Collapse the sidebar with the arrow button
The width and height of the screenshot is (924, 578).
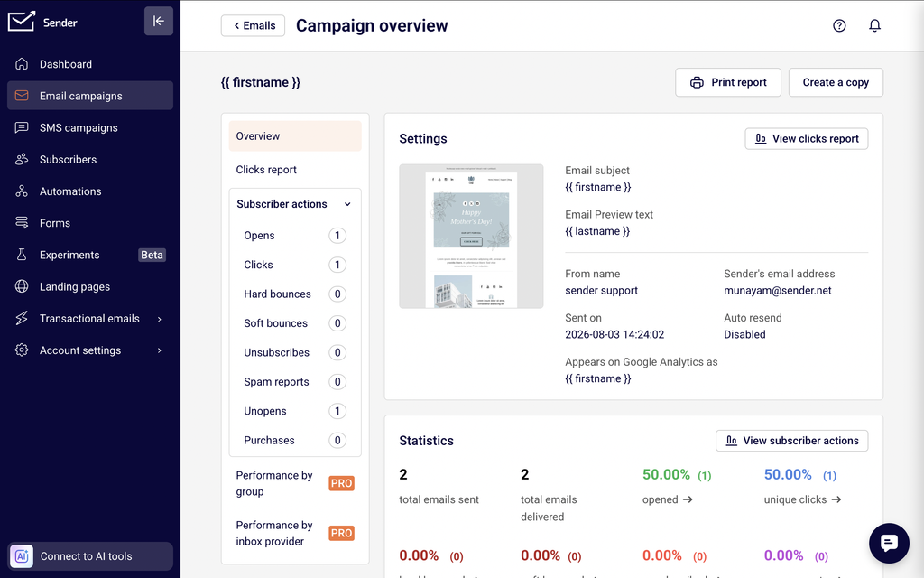tap(159, 22)
